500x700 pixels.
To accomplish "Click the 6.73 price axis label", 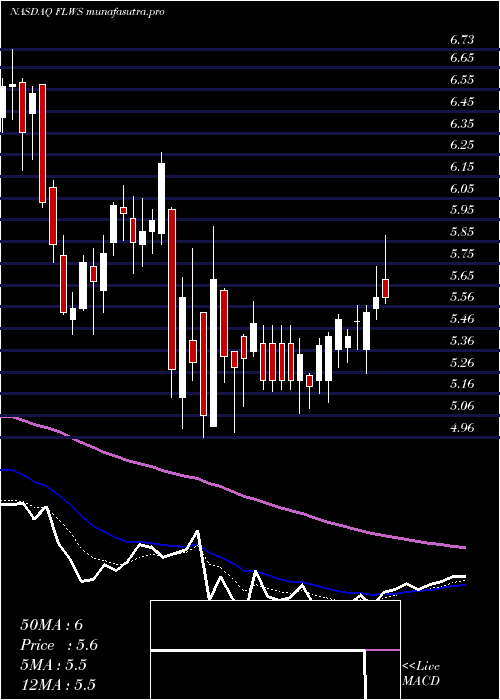I will [462, 40].
